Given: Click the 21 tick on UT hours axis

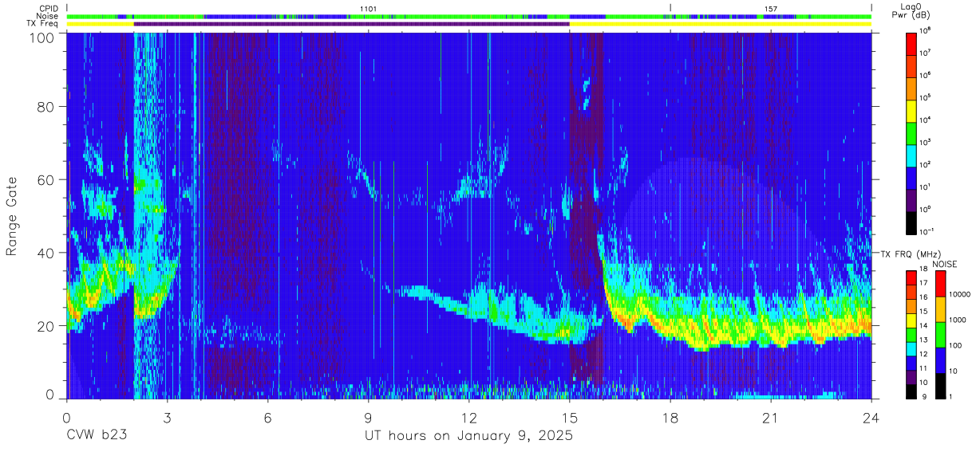Looking at the screenshot, I should click(x=771, y=418).
